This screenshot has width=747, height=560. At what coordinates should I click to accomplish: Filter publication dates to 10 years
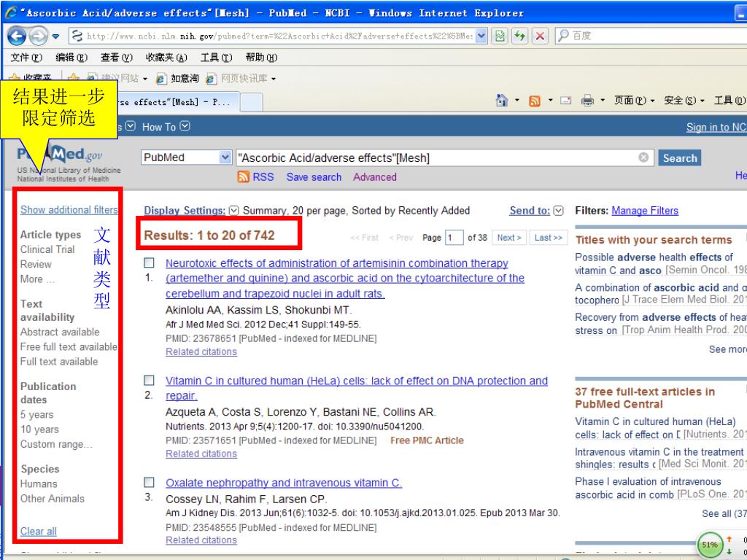pyautogui.click(x=39, y=429)
